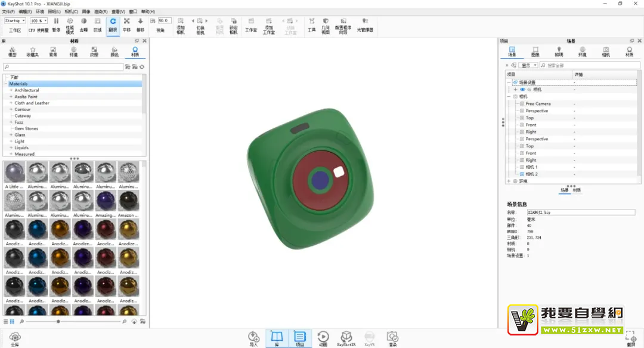Toggle 锁定相机 lock camera
Image resolution: width=644 pixels, height=348 pixels.
coord(233,26)
